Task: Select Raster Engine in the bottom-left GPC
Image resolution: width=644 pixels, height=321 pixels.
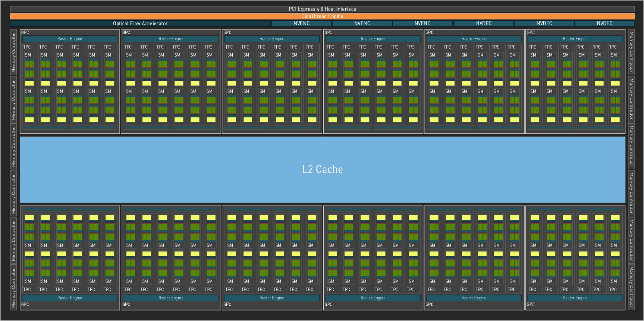Action: point(70,298)
